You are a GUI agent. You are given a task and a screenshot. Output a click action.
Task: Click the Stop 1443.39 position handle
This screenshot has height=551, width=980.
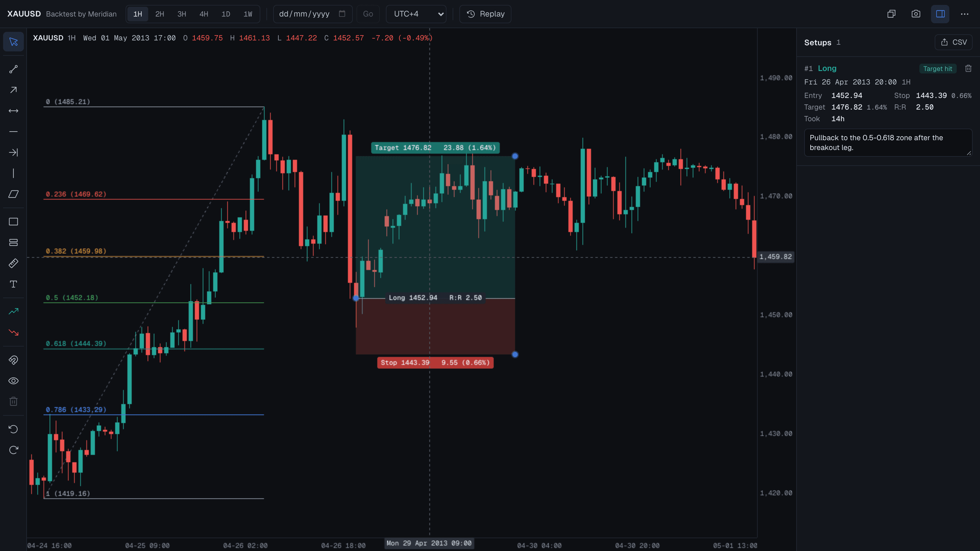[515, 354]
